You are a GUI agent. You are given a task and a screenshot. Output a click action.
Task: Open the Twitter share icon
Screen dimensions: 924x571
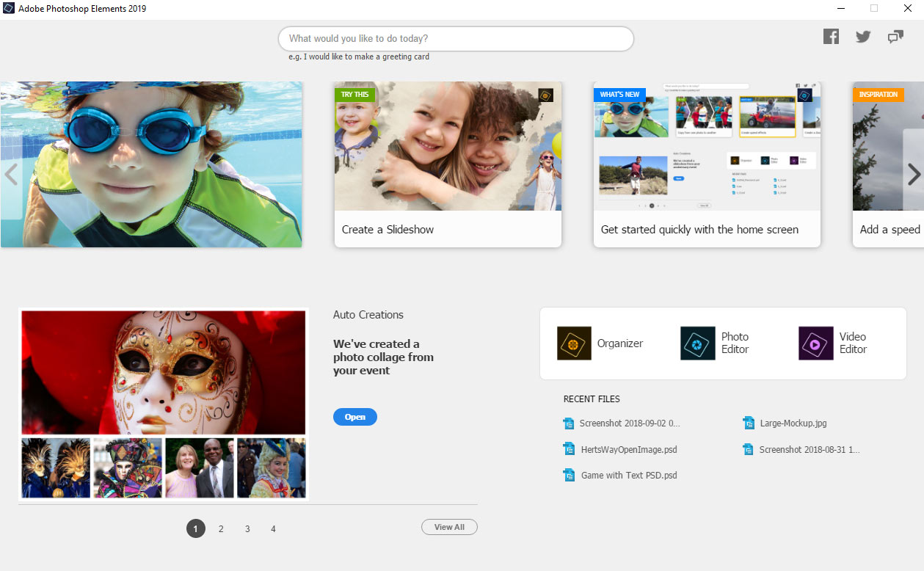pyautogui.click(x=863, y=37)
